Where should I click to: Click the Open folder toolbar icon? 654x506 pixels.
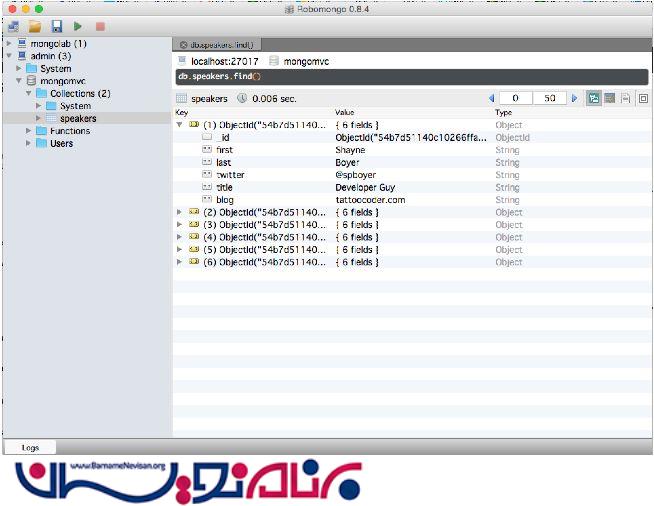coord(35,26)
